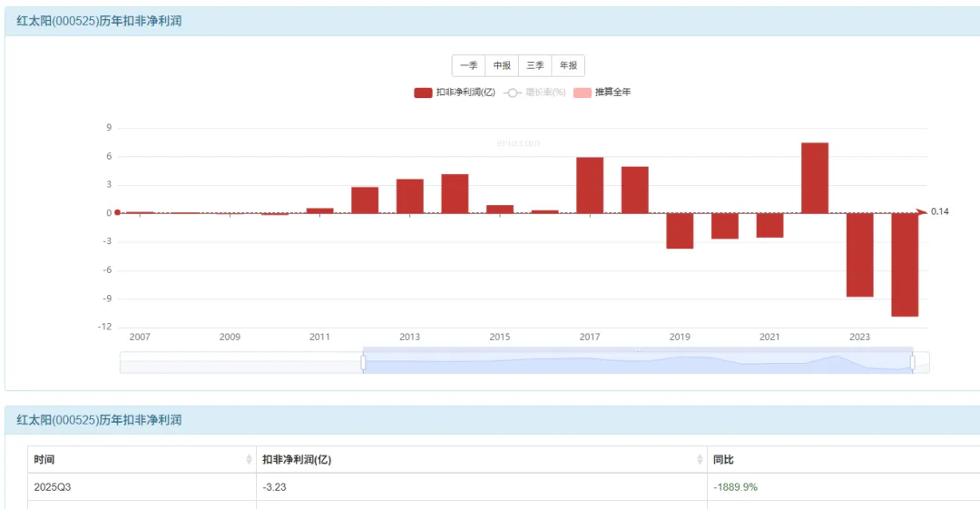
Task: Click the left zoom slider handle
Action: pyautogui.click(x=363, y=363)
